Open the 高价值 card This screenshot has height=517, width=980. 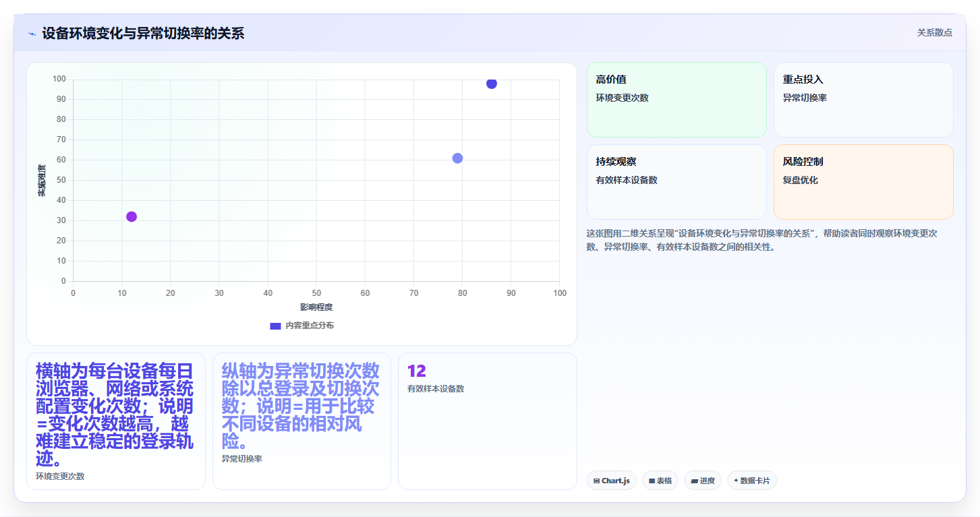pos(676,100)
